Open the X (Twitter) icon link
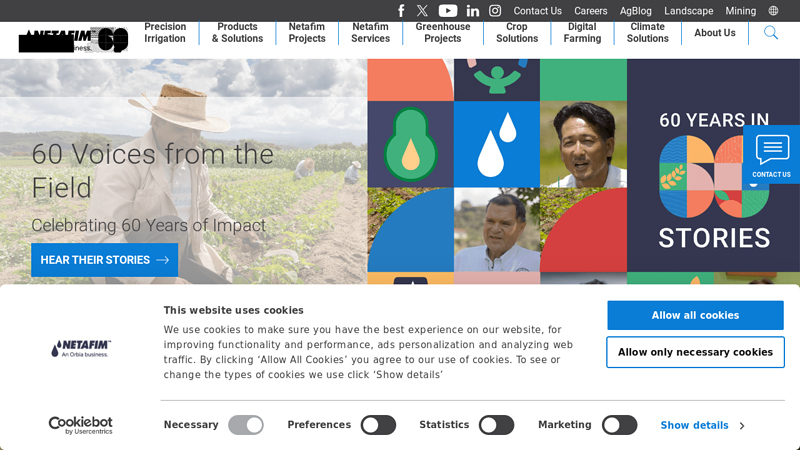The height and width of the screenshot is (450, 800). [x=422, y=11]
